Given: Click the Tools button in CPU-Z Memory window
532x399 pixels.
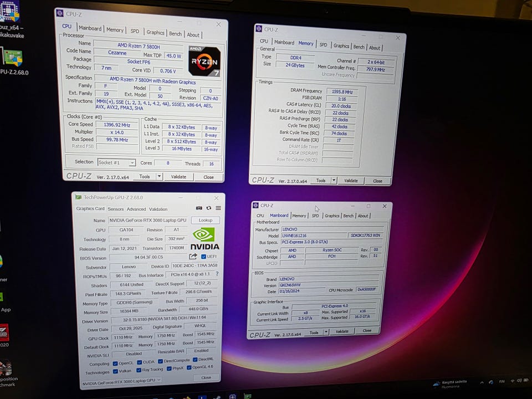Looking at the screenshot, I should tap(321, 181).
